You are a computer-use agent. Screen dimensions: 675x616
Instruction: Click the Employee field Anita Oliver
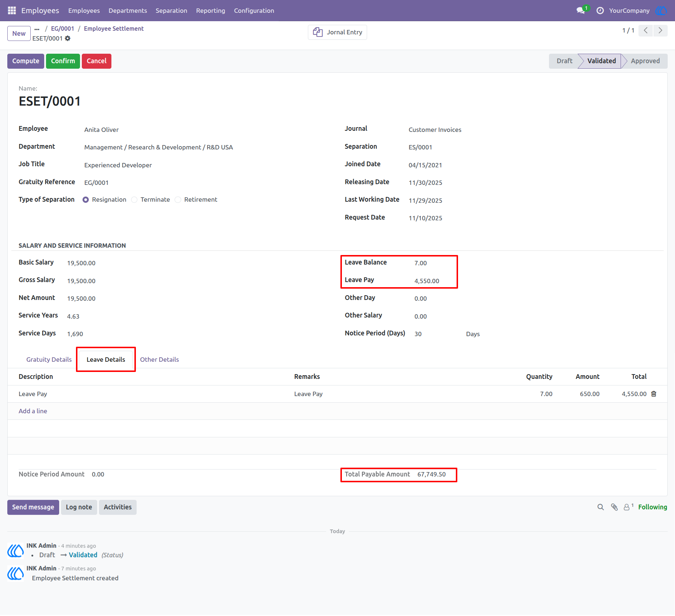[102, 130]
